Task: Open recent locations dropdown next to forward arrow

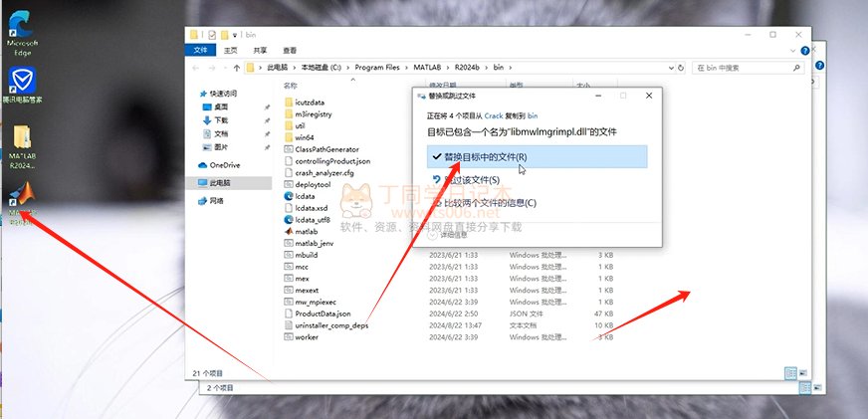Action: 225,68
